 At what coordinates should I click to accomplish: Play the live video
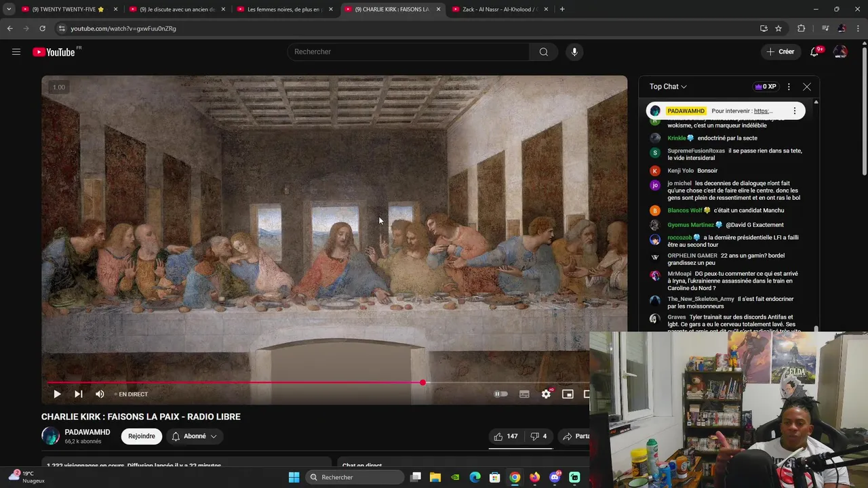57,394
